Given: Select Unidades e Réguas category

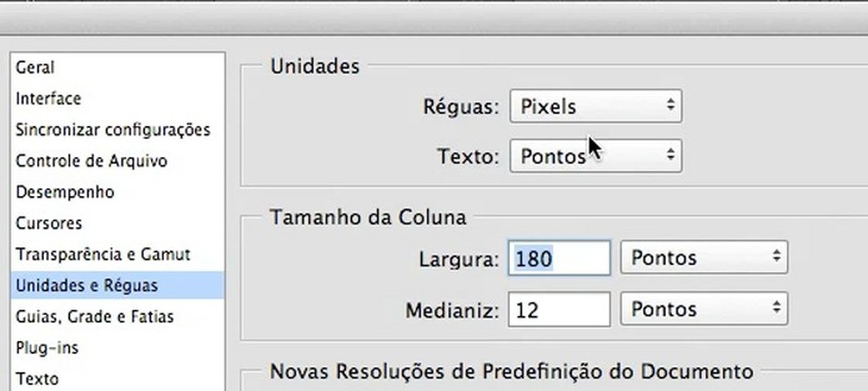Looking at the screenshot, I should 86,285.
